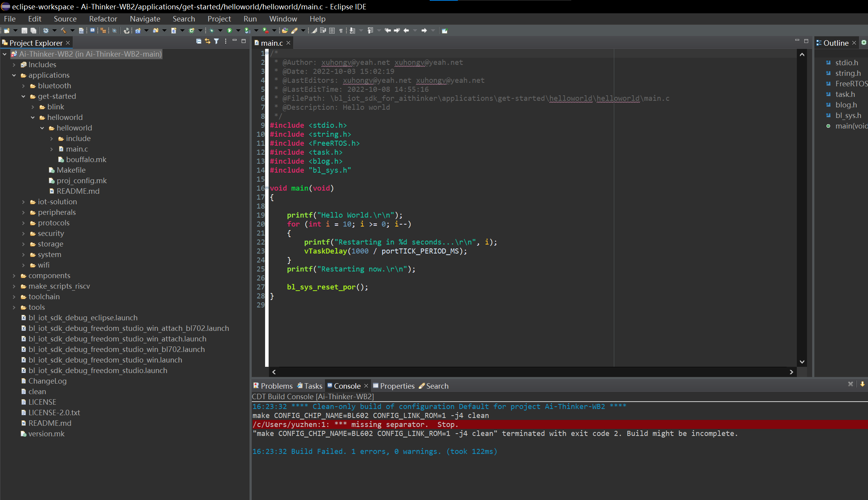Click the Save floppy disk icon
The image size is (868, 500).
[24, 30]
